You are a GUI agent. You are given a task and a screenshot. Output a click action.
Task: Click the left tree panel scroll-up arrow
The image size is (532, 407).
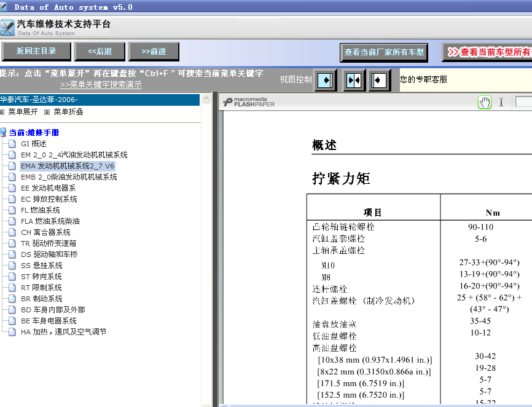[x=206, y=98]
